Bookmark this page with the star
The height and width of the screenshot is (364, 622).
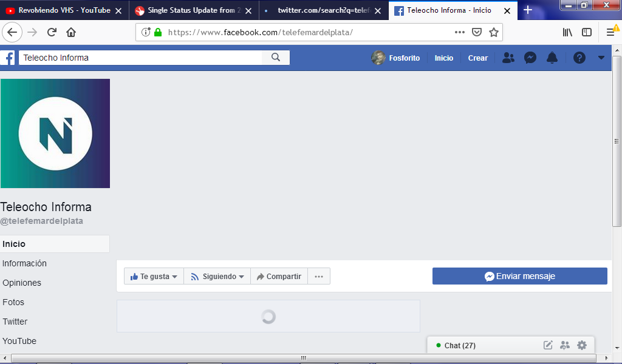coord(494,32)
